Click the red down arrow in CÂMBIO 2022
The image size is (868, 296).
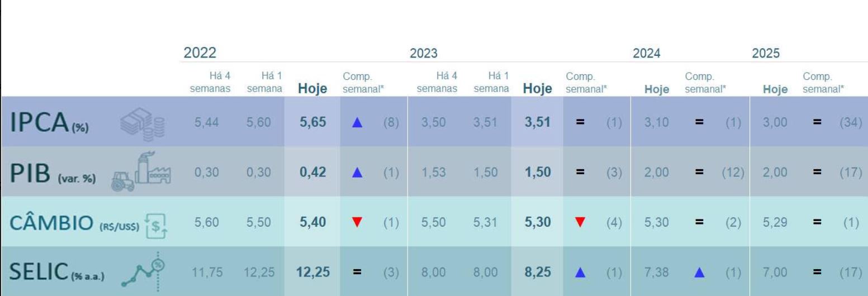click(358, 222)
